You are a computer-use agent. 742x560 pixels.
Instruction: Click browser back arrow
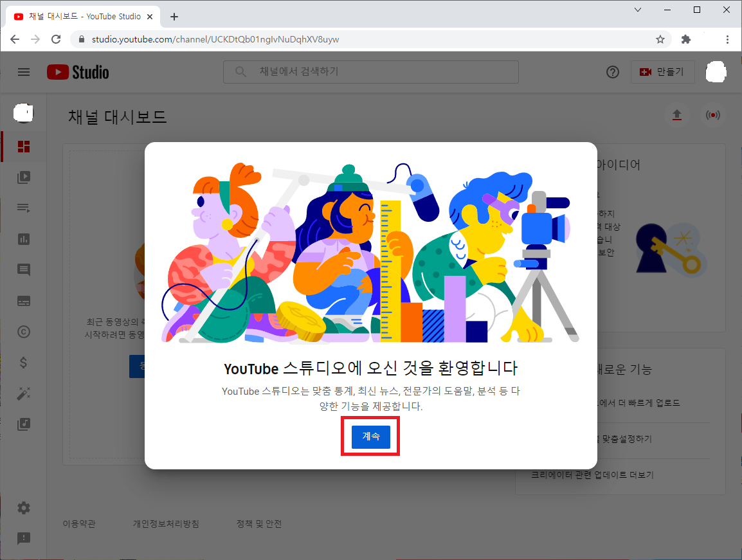click(15, 39)
